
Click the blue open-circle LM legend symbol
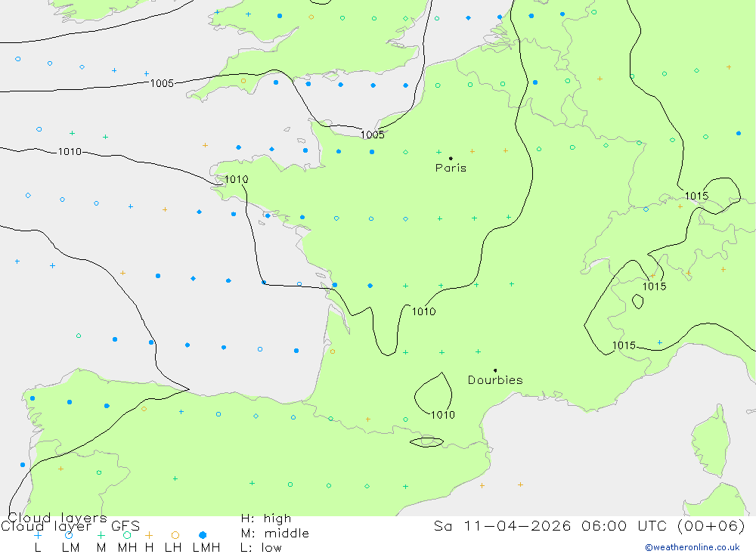coord(69,534)
